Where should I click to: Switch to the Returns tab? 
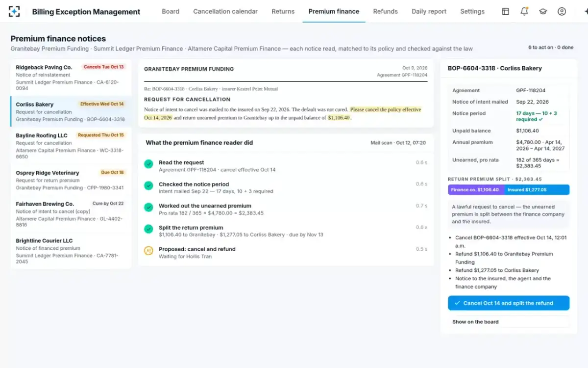[283, 11]
